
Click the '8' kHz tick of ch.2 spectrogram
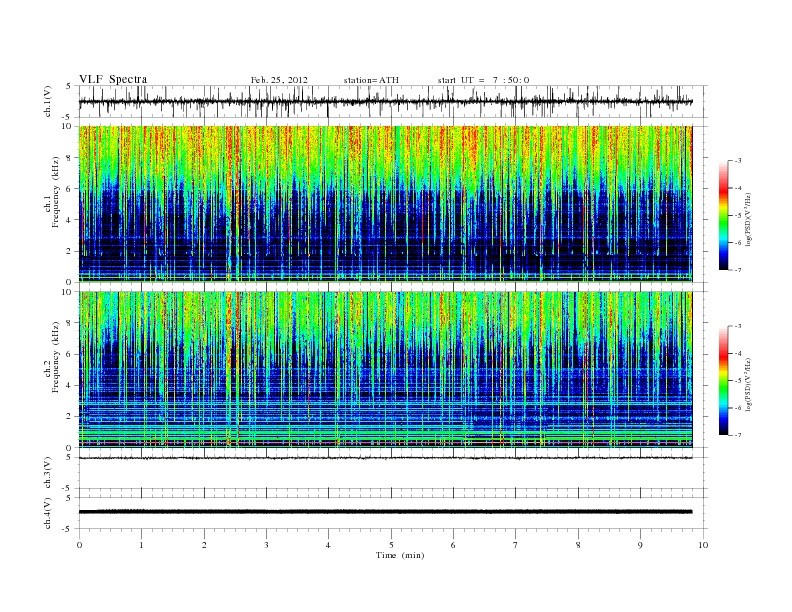tap(69, 323)
